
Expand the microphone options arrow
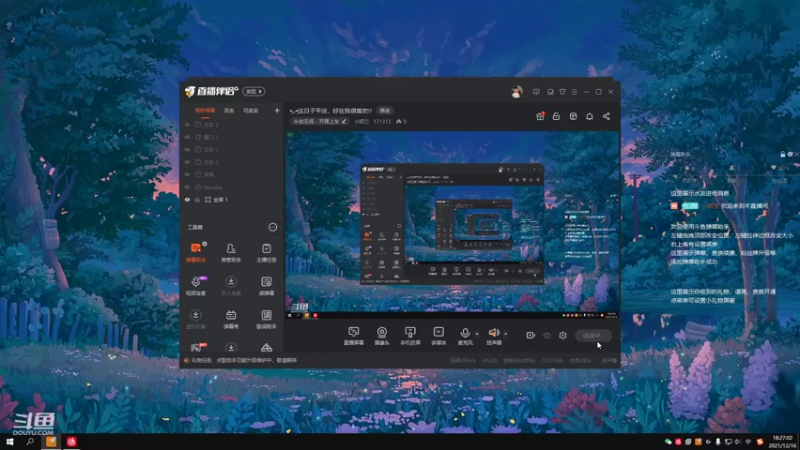point(477,334)
